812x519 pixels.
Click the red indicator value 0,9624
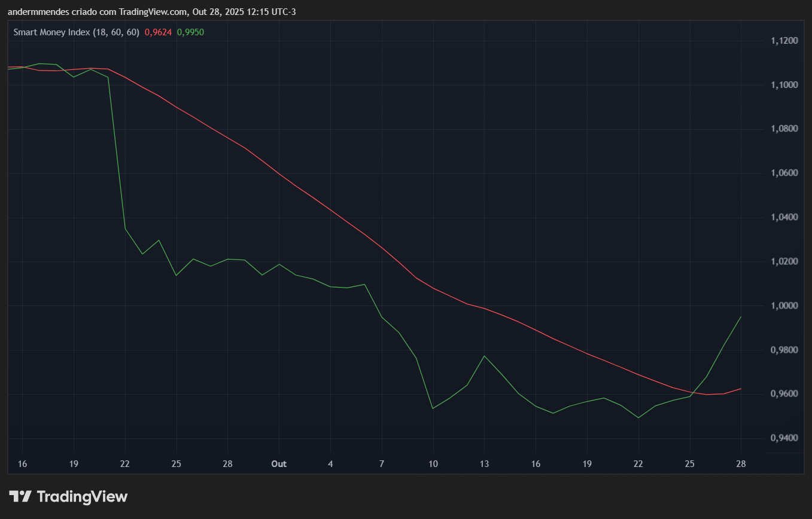pyautogui.click(x=159, y=32)
